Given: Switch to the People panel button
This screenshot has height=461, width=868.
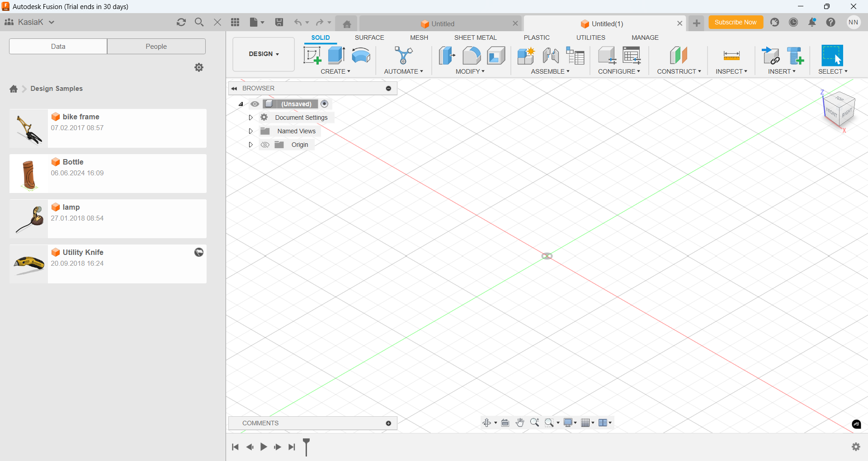Looking at the screenshot, I should [156, 46].
